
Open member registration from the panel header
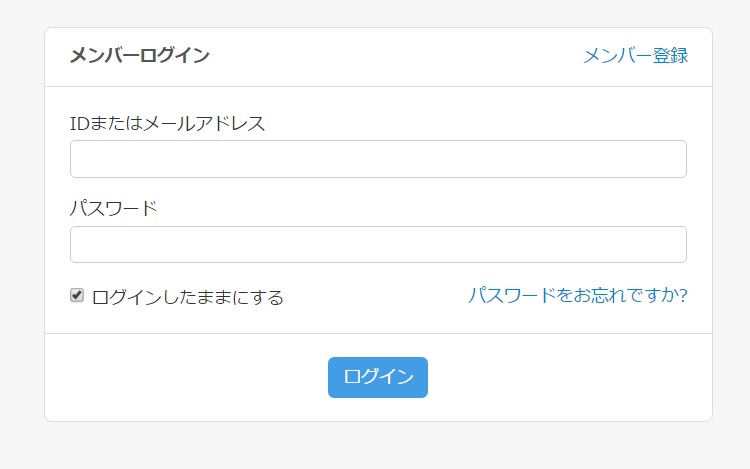point(635,56)
